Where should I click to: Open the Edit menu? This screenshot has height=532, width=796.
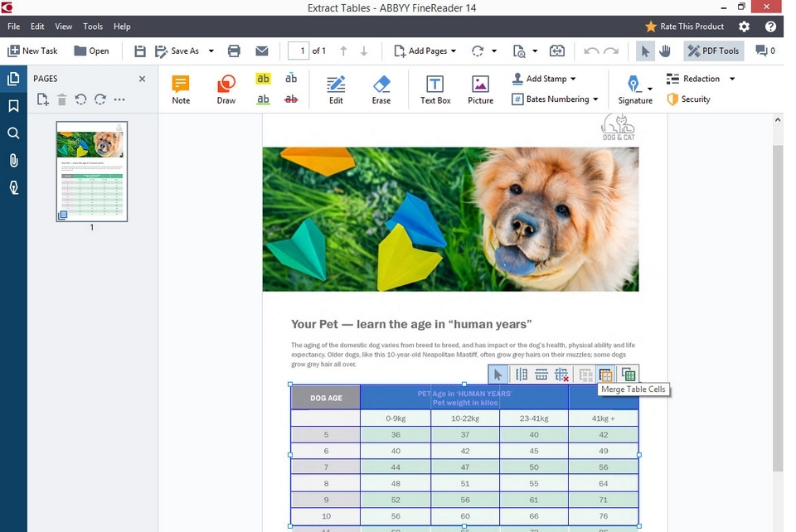tap(37, 27)
